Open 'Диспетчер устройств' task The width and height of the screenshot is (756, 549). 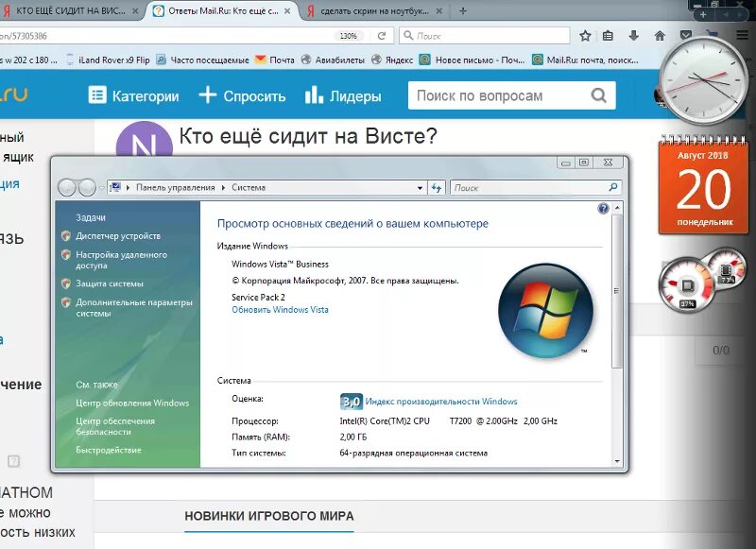(117, 236)
